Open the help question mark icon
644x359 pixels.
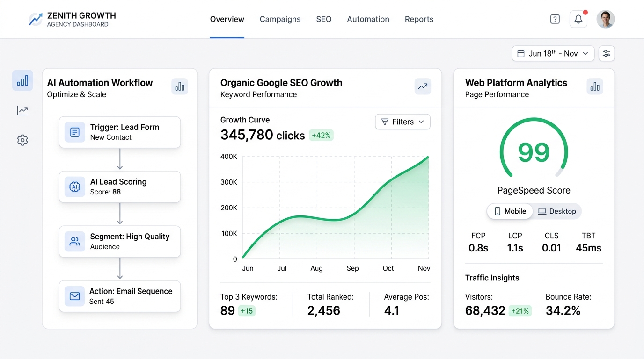click(555, 19)
